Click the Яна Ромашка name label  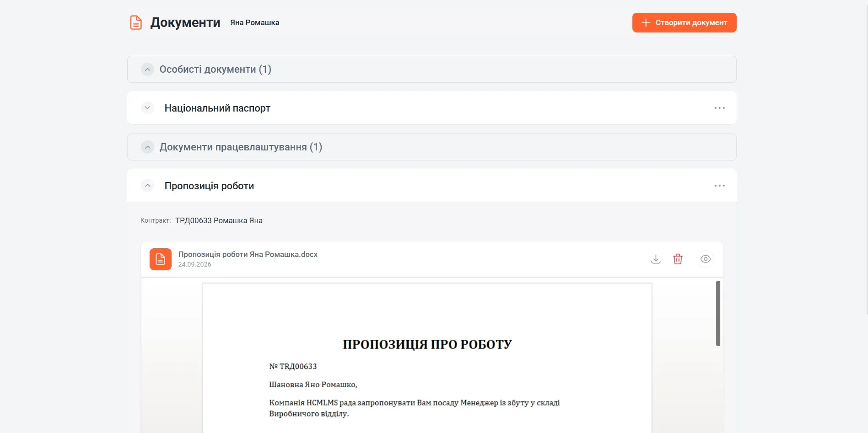pos(254,23)
